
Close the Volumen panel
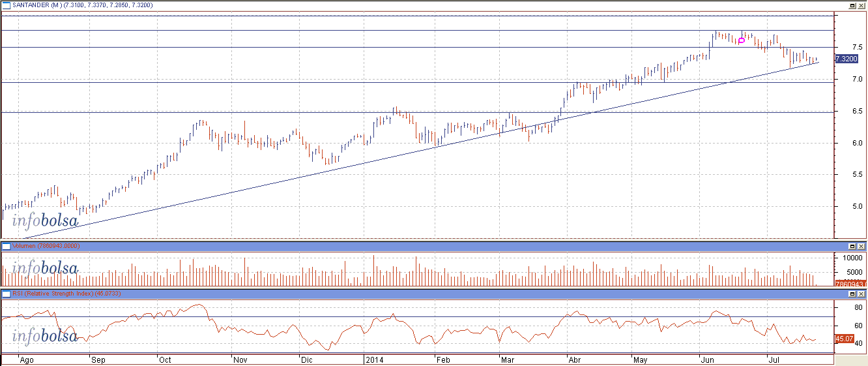pos(861,247)
